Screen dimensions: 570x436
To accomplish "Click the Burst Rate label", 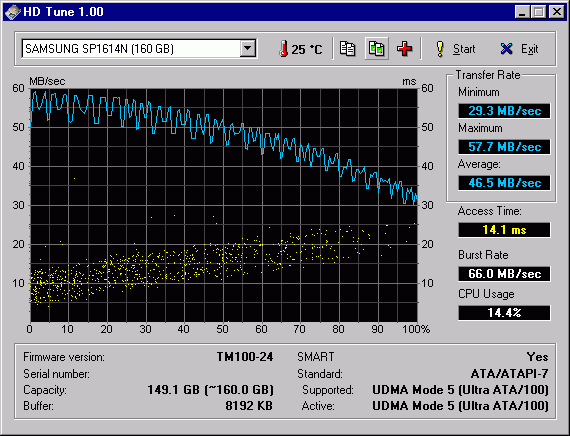I will (x=483, y=255).
